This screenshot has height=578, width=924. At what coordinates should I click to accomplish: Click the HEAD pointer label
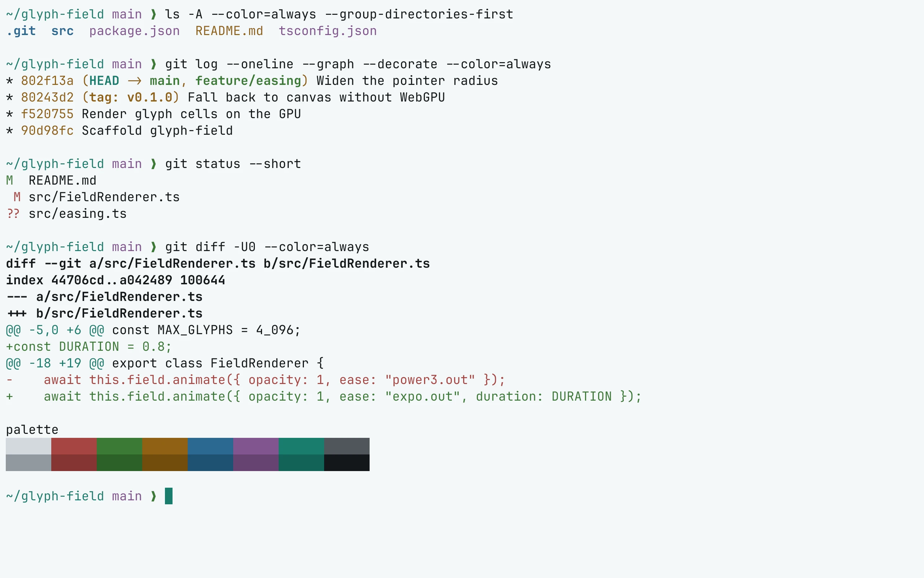click(x=104, y=81)
